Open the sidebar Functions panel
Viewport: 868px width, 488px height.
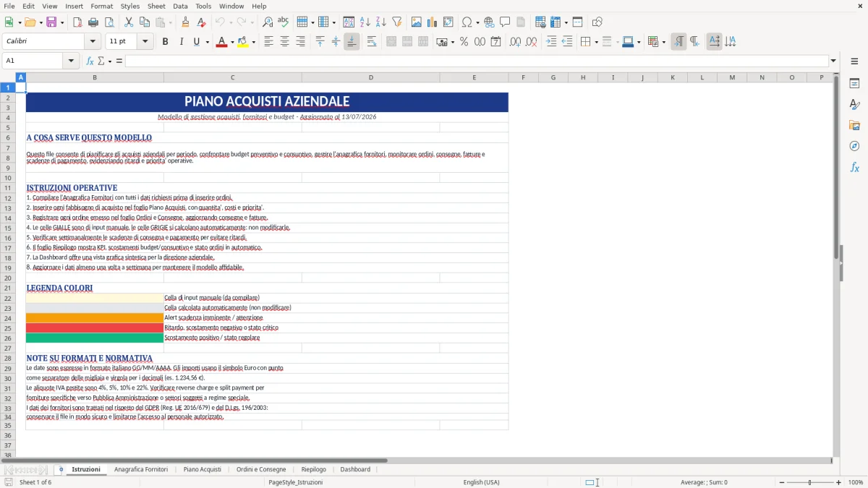click(854, 168)
